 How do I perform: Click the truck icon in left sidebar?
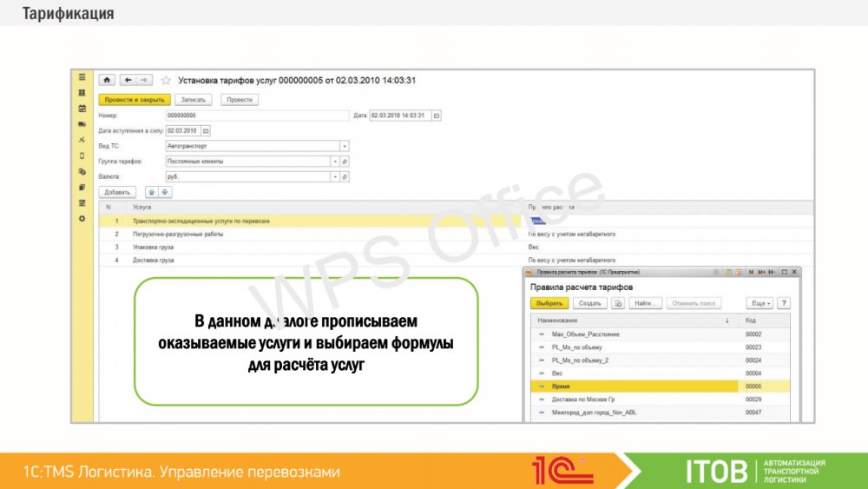[x=82, y=124]
